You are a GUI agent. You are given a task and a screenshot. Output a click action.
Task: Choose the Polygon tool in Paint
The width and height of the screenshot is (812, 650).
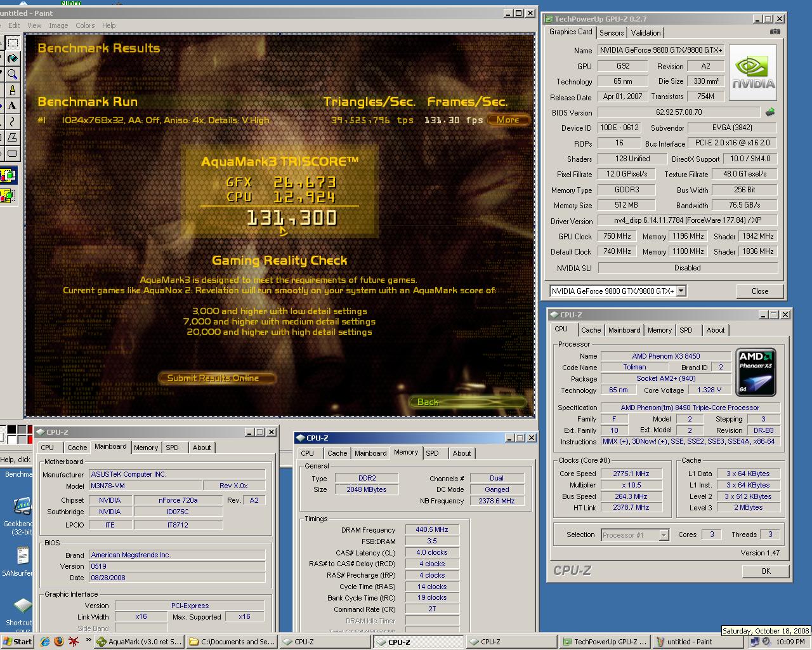point(12,138)
